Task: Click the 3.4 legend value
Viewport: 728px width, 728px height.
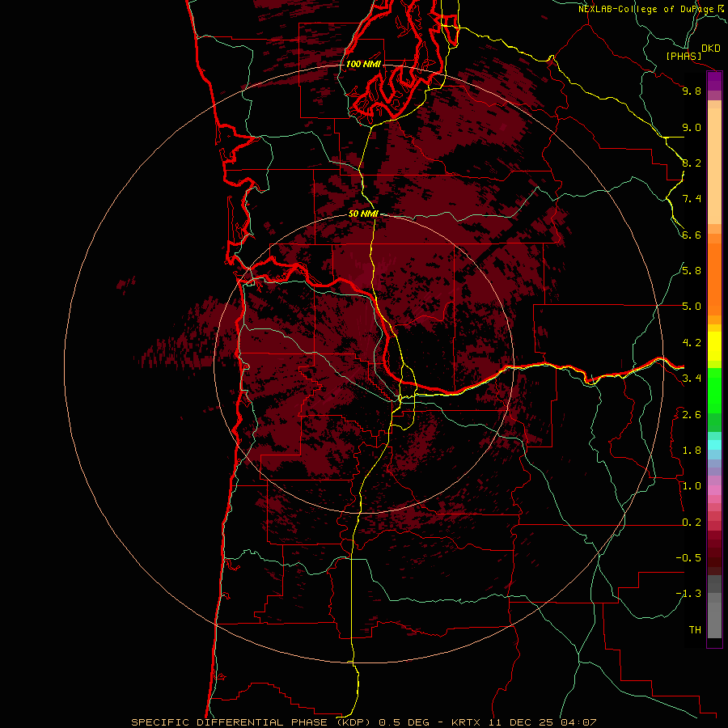Action: click(x=692, y=379)
